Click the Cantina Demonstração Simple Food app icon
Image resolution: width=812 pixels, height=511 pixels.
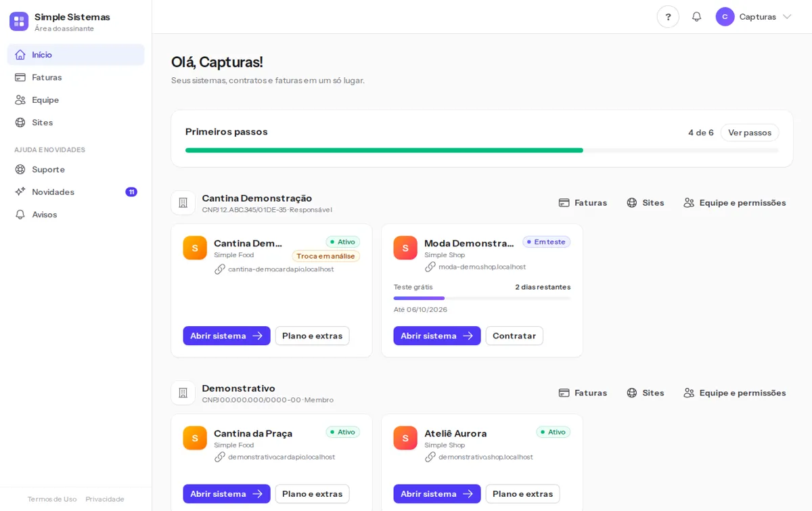(195, 248)
